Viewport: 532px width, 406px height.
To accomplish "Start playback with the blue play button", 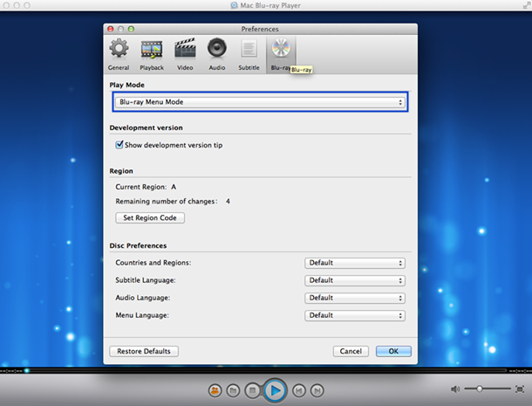I will point(276,390).
